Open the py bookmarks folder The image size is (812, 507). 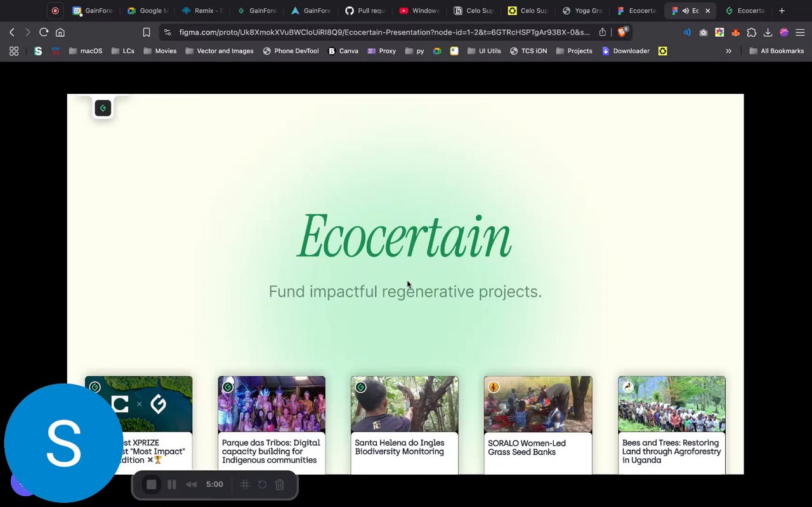tap(414, 51)
